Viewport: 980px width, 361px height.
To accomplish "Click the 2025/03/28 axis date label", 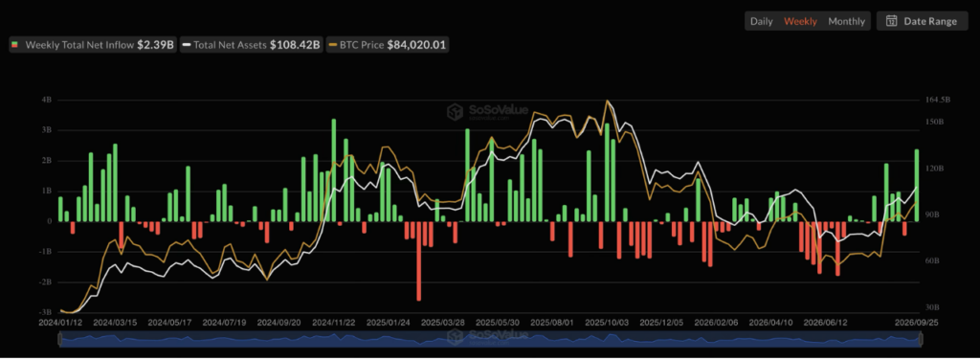I will [442, 323].
